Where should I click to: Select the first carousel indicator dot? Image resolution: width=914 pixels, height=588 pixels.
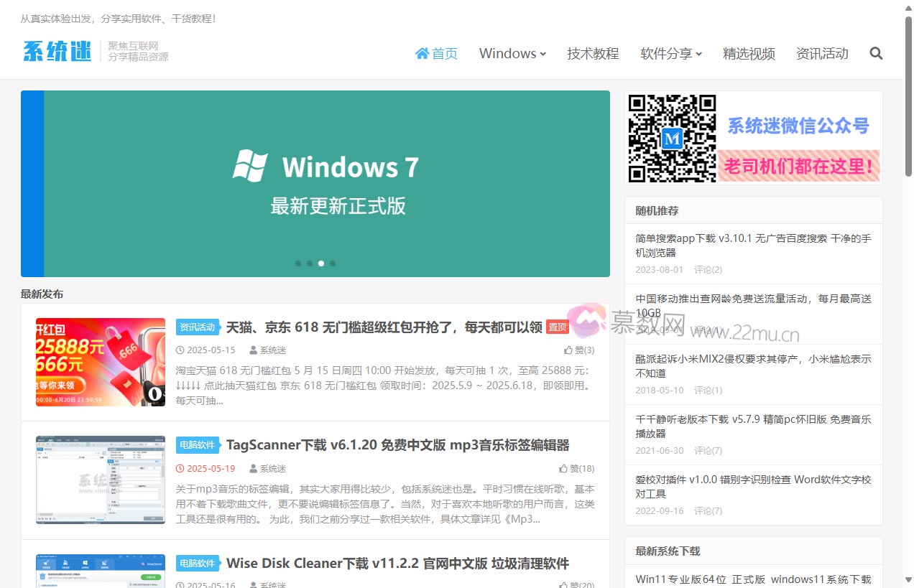pos(298,263)
